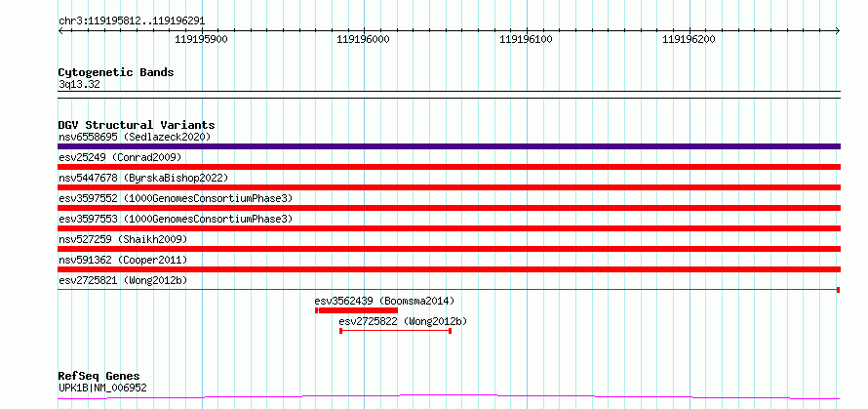Screen dimensions: 868x409
Task: Click the chr3:119195812..119196291 region label
Action: pos(132,21)
